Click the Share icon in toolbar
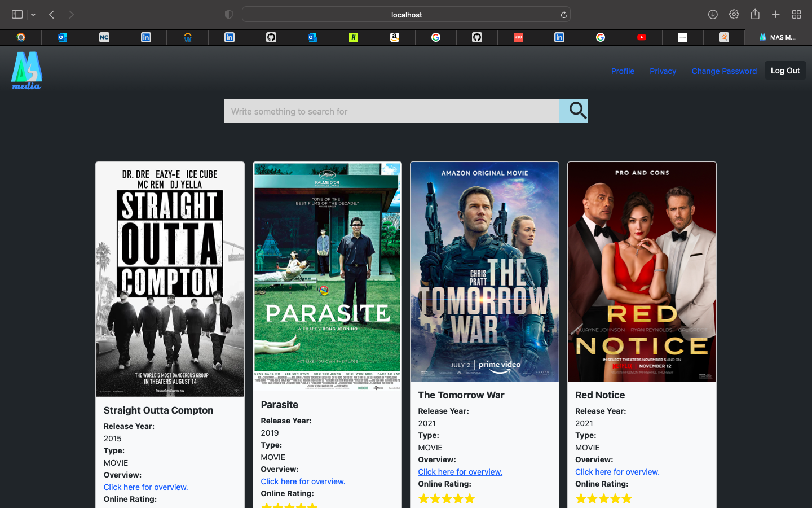The image size is (812, 508). (755, 15)
